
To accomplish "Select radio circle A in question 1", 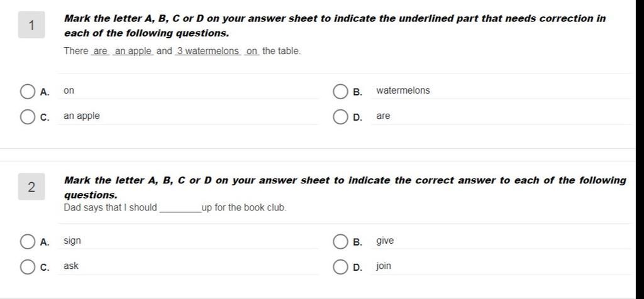I will click(28, 92).
